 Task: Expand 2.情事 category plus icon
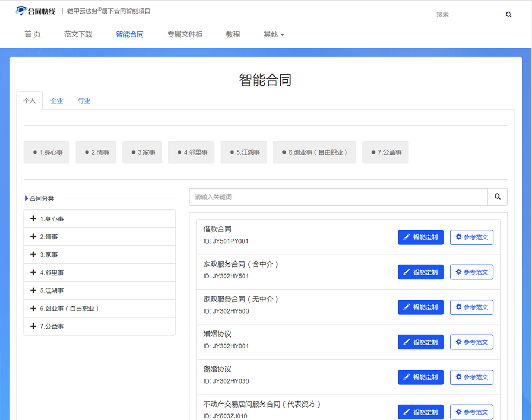coord(33,237)
